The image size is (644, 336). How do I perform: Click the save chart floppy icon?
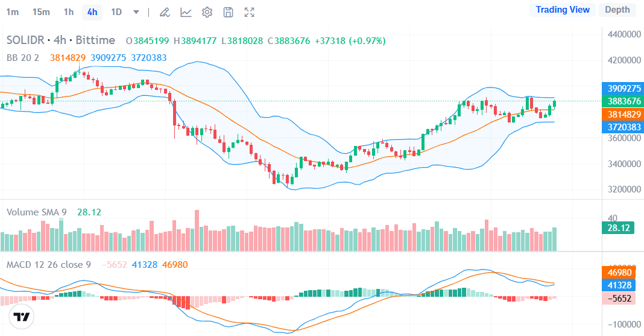(x=228, y=12)
